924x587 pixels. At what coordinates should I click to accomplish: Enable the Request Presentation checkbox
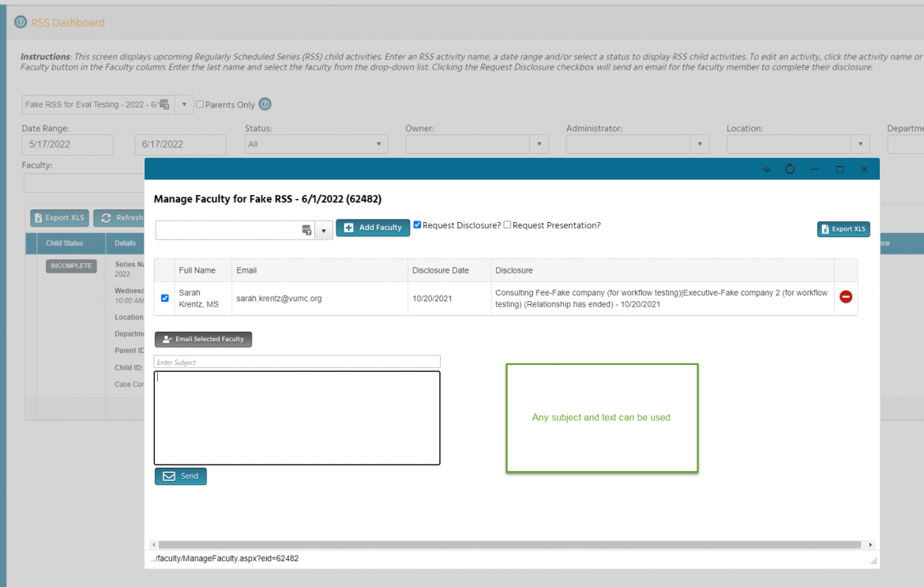(x=508, y=224)
